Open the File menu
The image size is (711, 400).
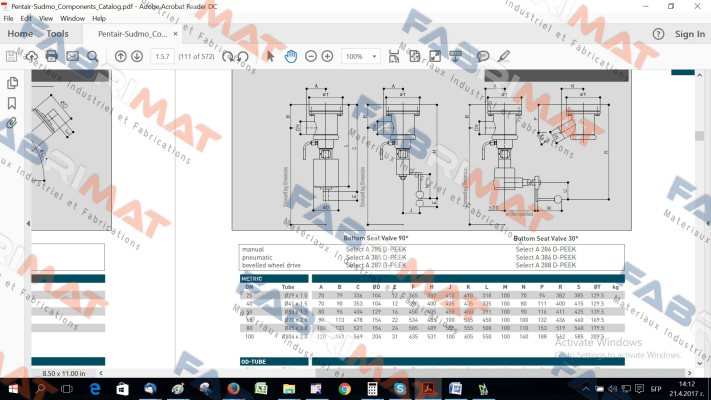pos(8,19)
